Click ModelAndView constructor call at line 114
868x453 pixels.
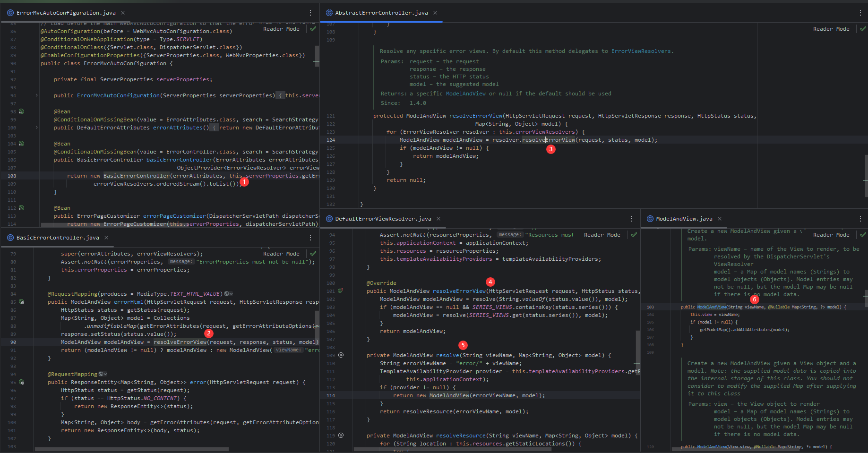pyautogui.click(x=449, y=395)
